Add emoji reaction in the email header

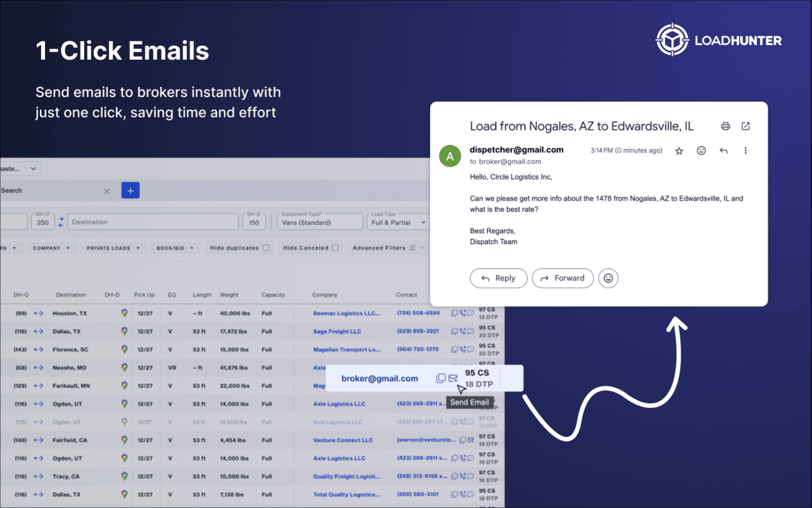pyautogui.click(x=701, y=150)
